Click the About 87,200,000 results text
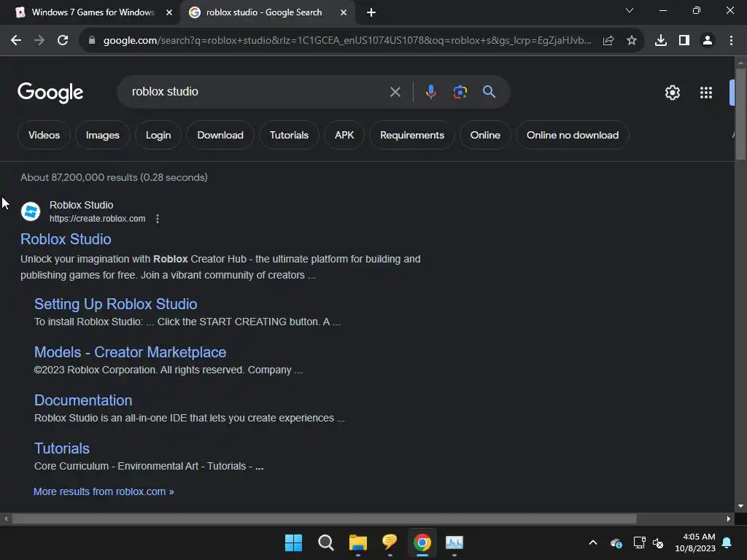747x560 pixels. pos(114,177)
